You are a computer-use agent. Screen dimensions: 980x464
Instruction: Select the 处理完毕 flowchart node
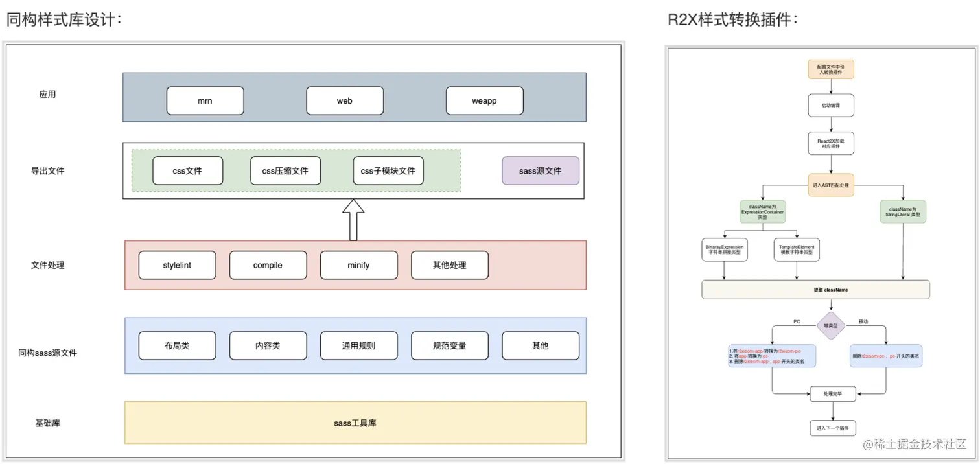click(x=833, y=393)
